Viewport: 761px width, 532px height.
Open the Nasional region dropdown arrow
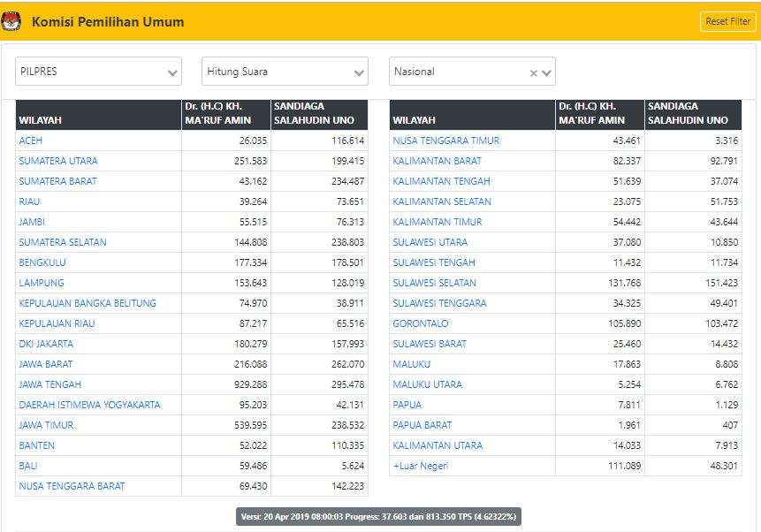[547, 73]
